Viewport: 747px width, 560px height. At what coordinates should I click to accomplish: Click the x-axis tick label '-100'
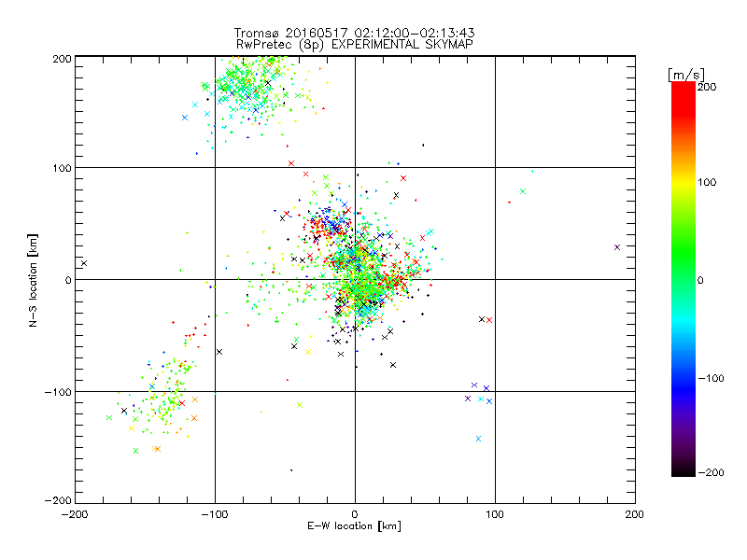point(215,514)
